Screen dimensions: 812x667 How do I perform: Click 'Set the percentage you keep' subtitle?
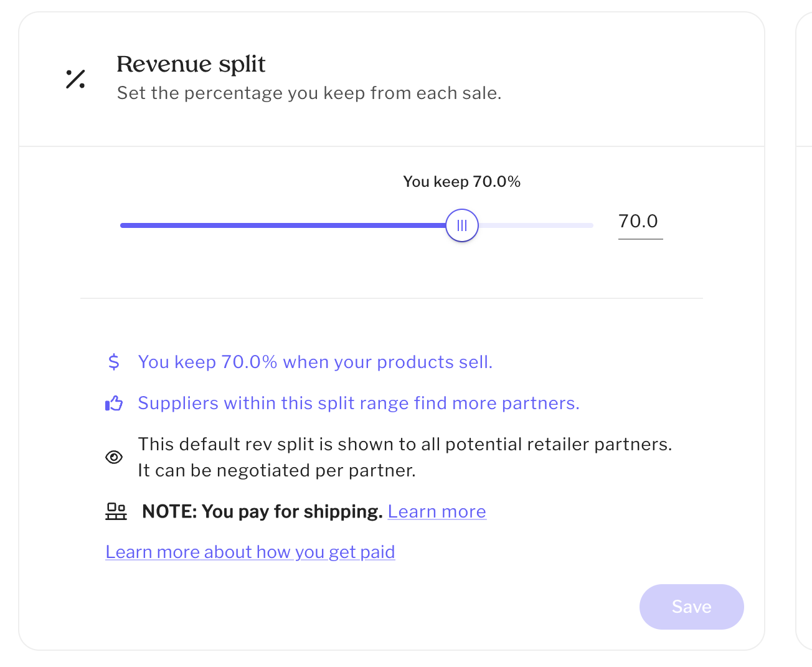point(309,93)
